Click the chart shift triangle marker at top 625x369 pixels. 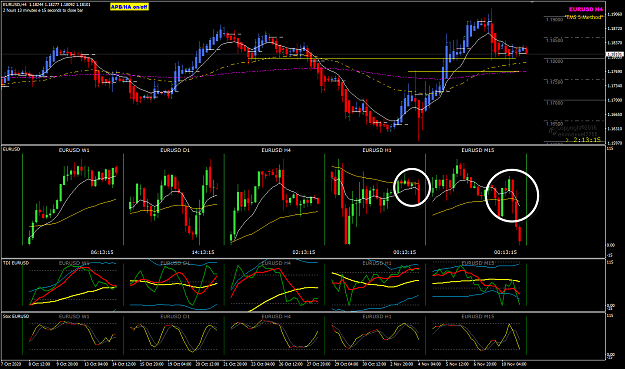(532, 2)
